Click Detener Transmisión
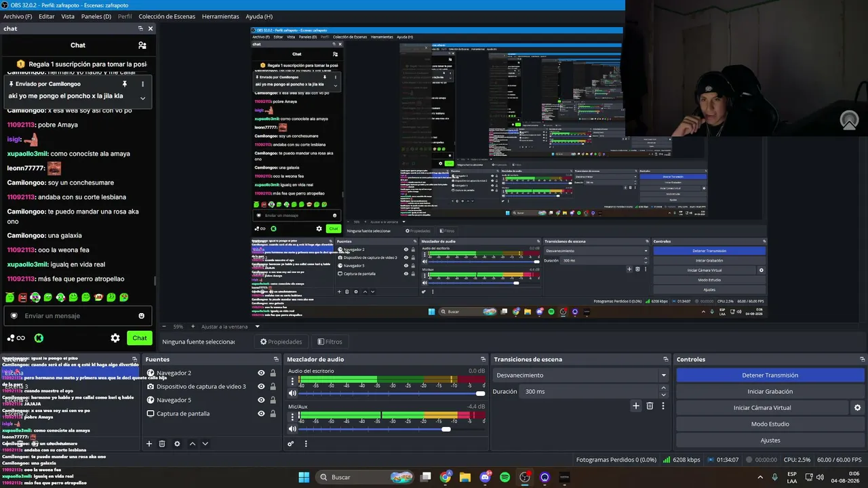The image size is (868, 488). click(x=770, y=375)
